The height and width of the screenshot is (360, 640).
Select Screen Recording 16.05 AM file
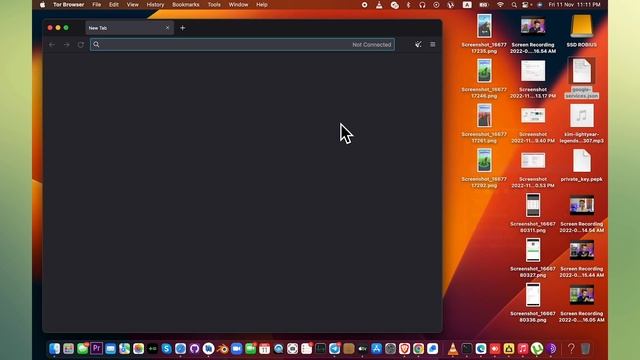(x=582, y=304)
